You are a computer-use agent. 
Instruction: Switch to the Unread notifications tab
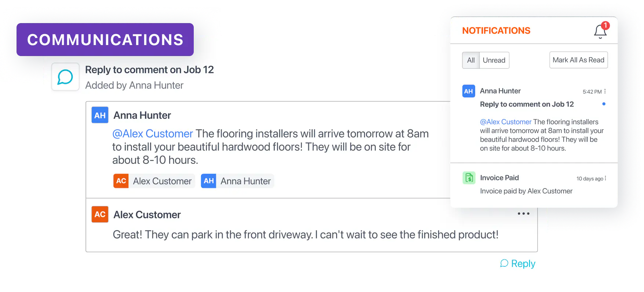pos(494,60)
